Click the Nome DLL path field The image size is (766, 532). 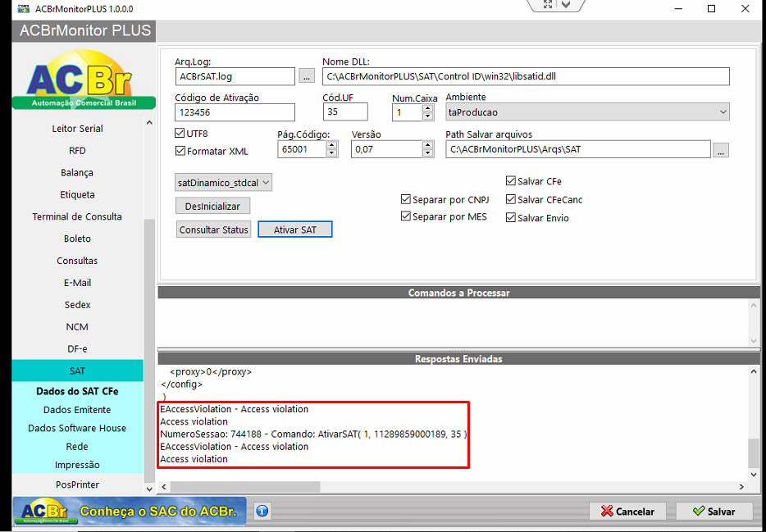point(526,76)
